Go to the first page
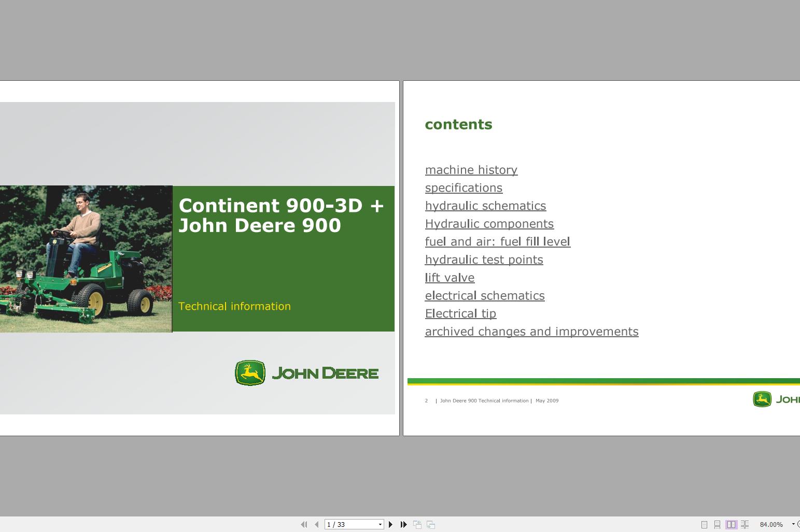The height and width of the screenshot is (532, 800). coord(304,524)
